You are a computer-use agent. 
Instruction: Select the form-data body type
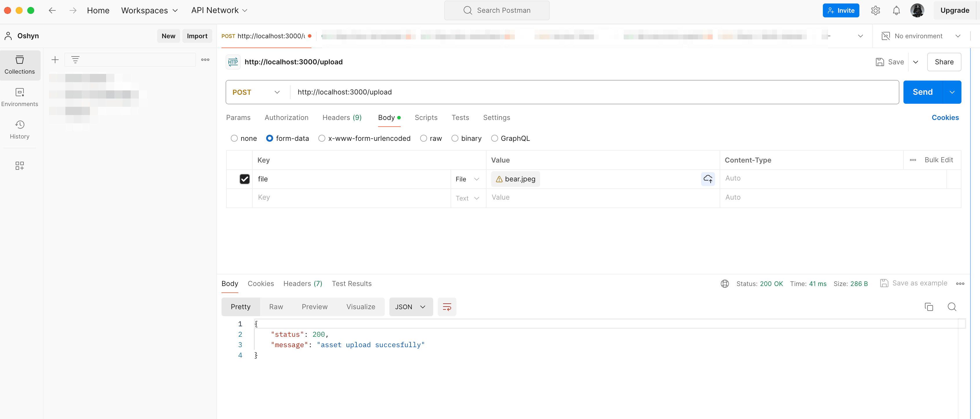287,139
